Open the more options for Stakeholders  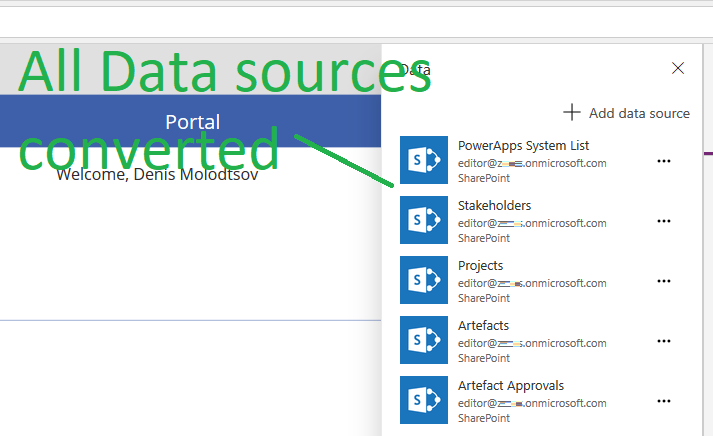664,221
